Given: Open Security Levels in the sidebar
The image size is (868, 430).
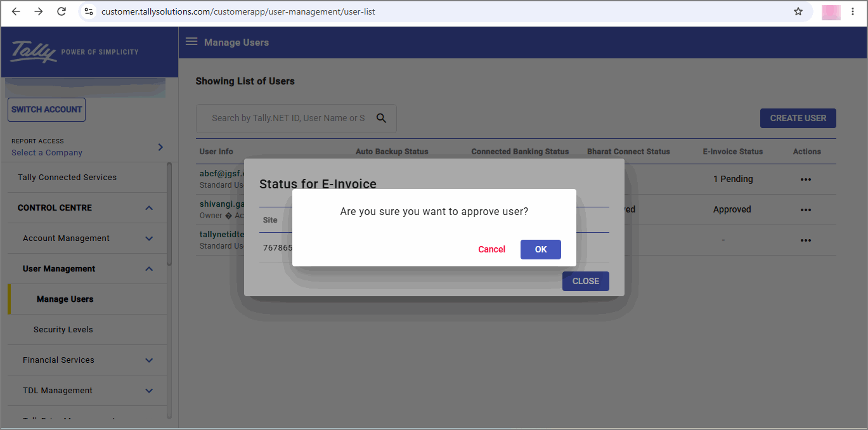Looking at the screenshot, I should 63,330.
